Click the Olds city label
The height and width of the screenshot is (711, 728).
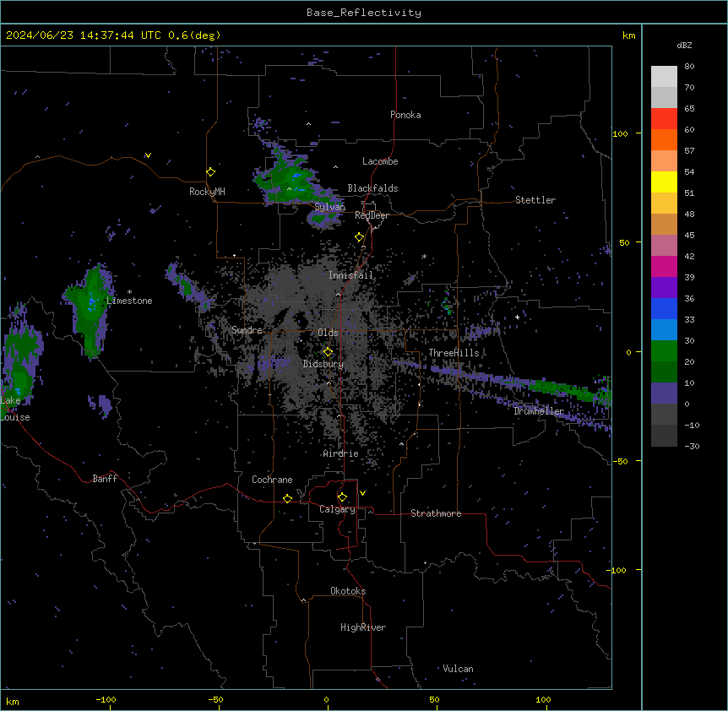pos(328,333)
